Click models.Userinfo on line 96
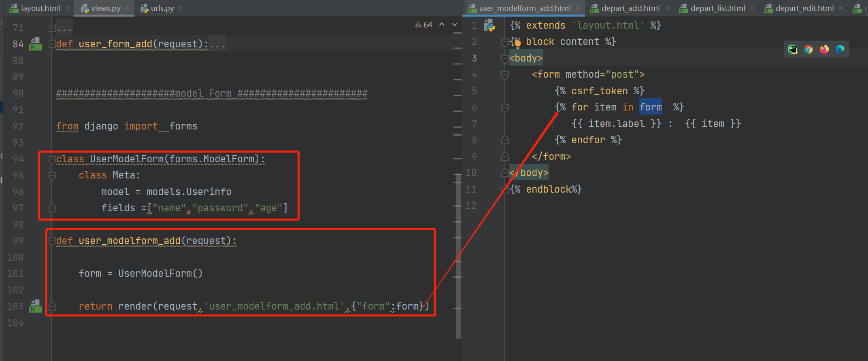The width and height of the screenshot is (868, 361). (189, 192)
